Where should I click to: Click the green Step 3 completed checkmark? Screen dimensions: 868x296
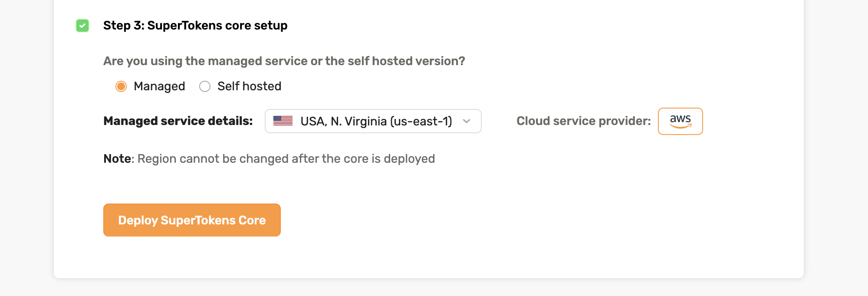pos(82,26)
